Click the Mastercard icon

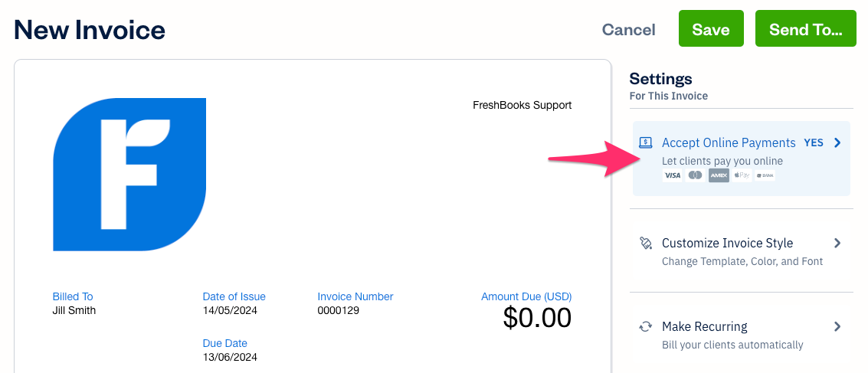click(695, 175)
